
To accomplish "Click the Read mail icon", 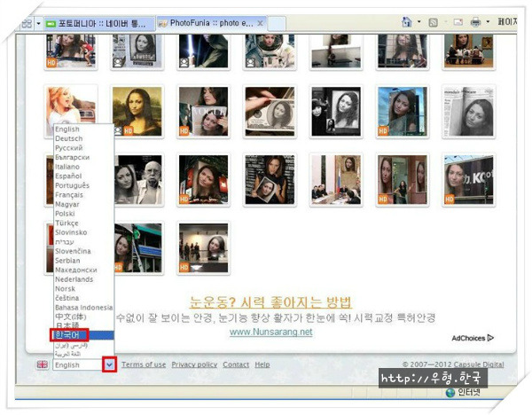I will (458, 22).
